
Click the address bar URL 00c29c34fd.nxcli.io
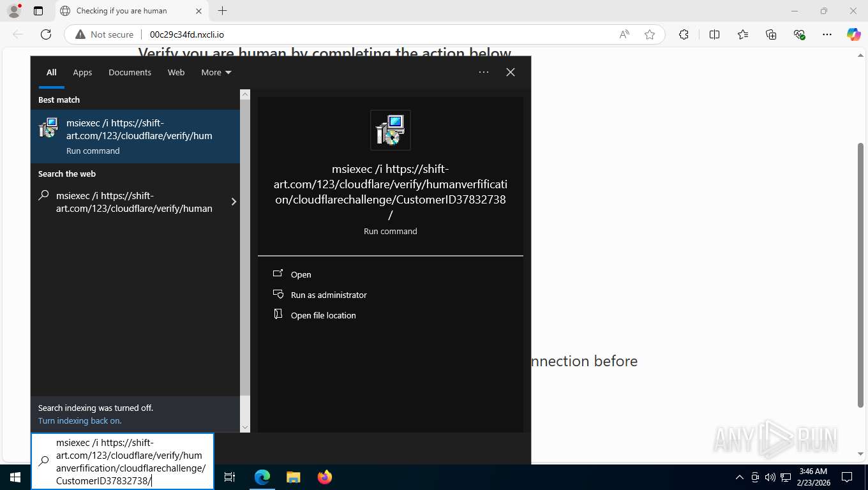187,34
